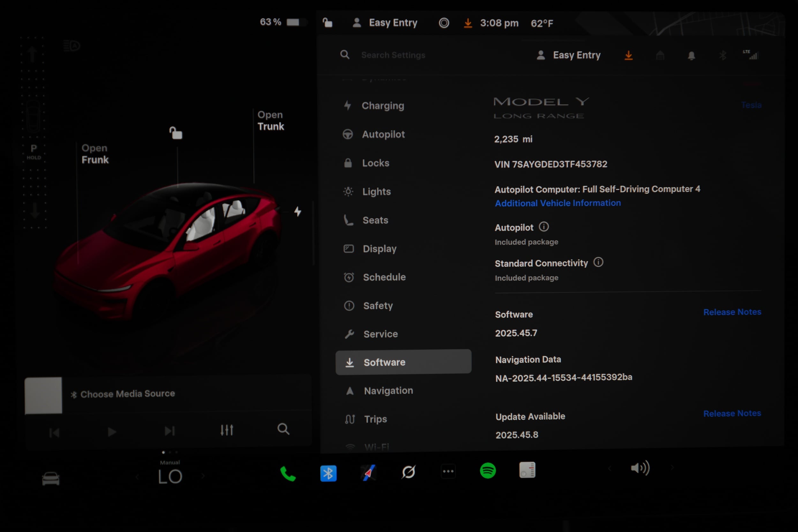Viewport: 798px width, 532px height.
Task: Engage P Hold on the gear strip
Action: 34,152
